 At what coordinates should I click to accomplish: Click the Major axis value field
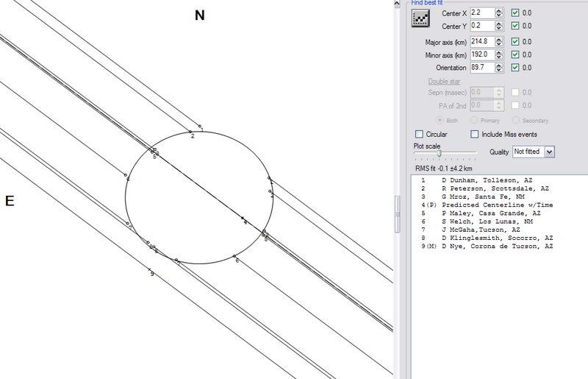pyautogui.click(x=481, y=41)
